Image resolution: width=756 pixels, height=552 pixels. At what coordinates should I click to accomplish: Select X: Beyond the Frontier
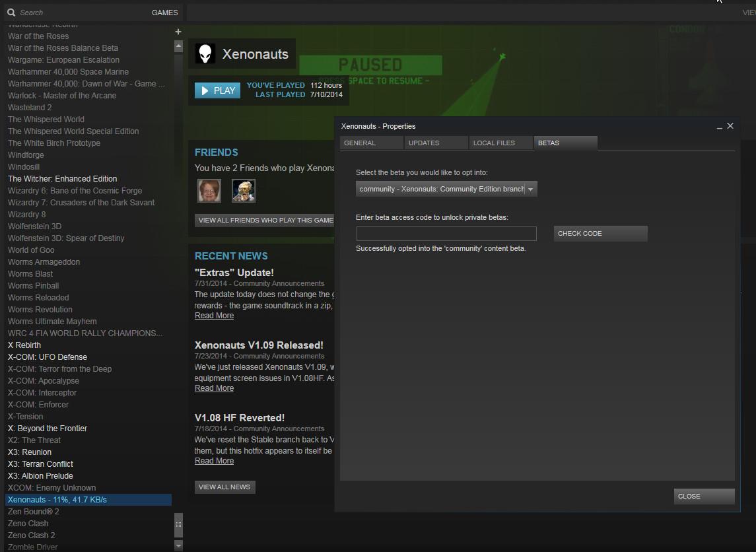[x=48, y=429]
